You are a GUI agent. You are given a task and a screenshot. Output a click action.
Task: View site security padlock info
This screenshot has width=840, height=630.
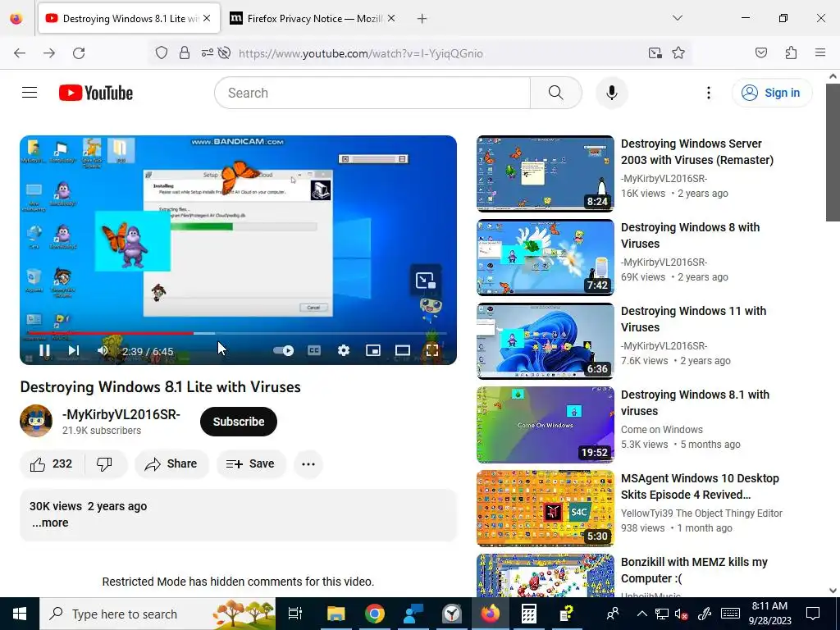(185, 53)
